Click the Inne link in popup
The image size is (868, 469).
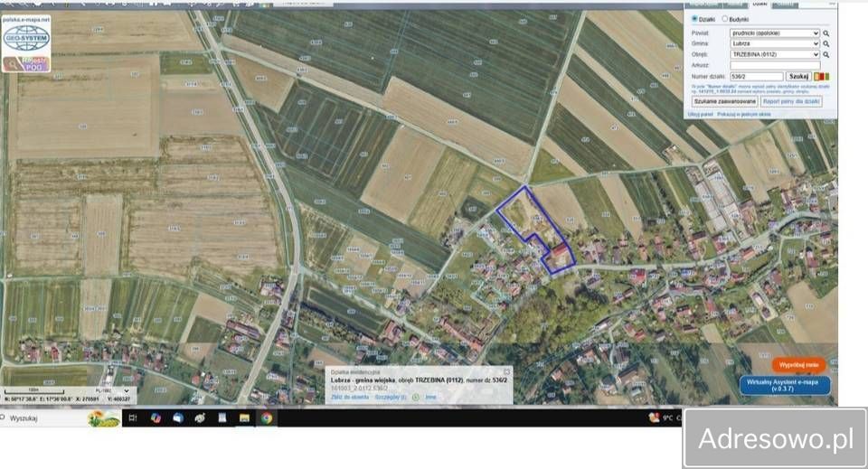[x=430, y=397]
